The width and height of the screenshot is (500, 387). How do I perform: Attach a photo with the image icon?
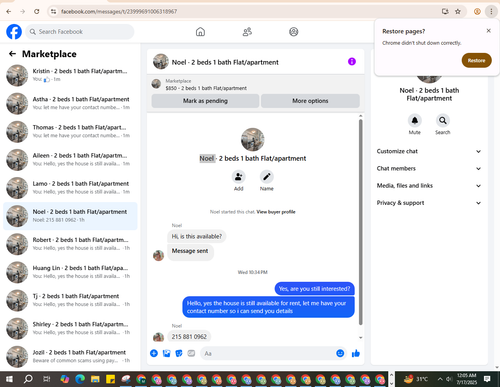coord(166,353)
